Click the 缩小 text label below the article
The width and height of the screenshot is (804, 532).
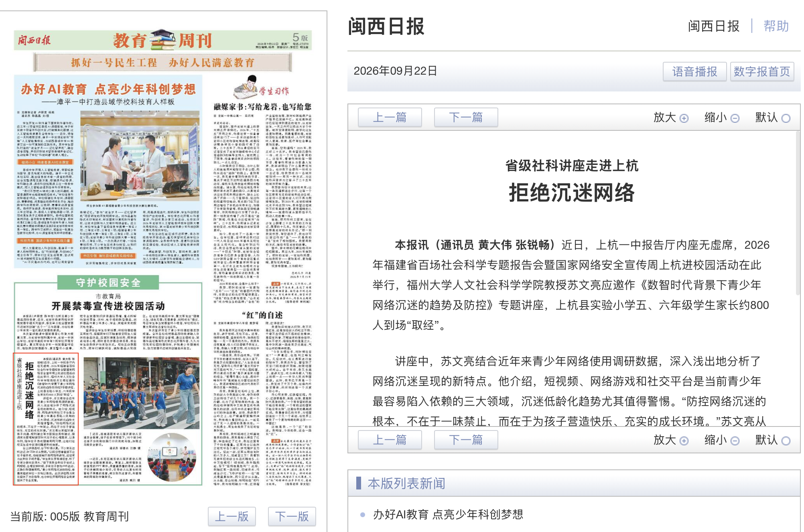pyautogui.click(x=716, y=440)
